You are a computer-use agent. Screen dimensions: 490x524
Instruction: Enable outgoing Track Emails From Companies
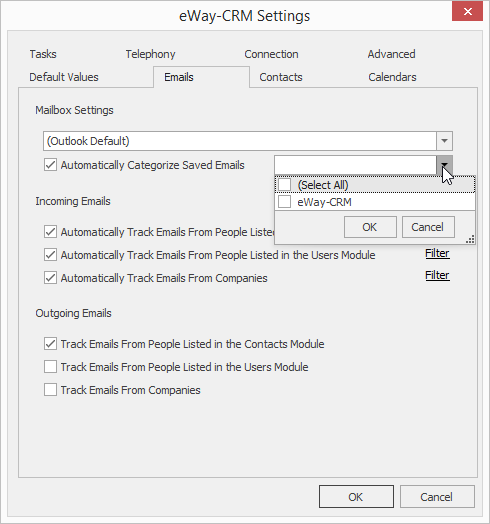(50, 390)
